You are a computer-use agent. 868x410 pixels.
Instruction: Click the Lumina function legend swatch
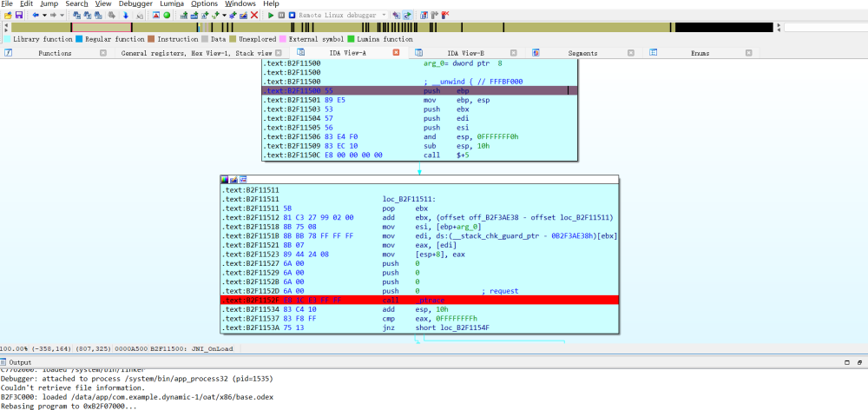351,39
